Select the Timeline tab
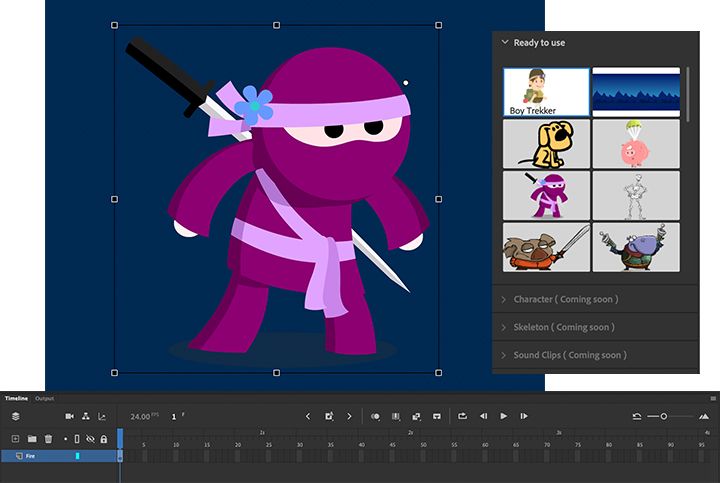The height and width of the screenshot is (483, 720). point(17,399)
